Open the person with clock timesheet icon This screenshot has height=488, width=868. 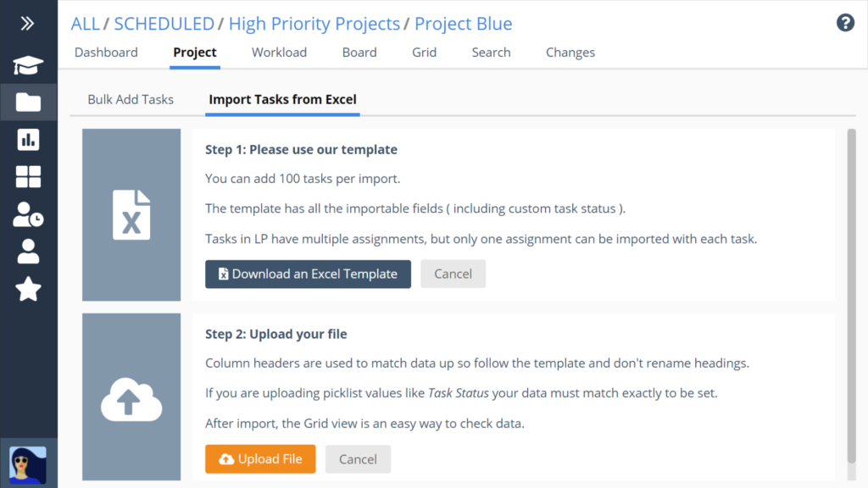(28, 214)
